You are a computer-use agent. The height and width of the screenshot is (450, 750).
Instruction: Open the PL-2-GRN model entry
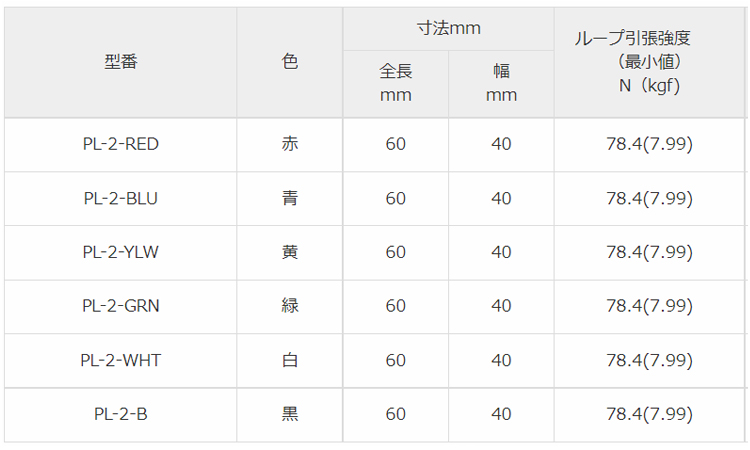[x=120, y=306]
